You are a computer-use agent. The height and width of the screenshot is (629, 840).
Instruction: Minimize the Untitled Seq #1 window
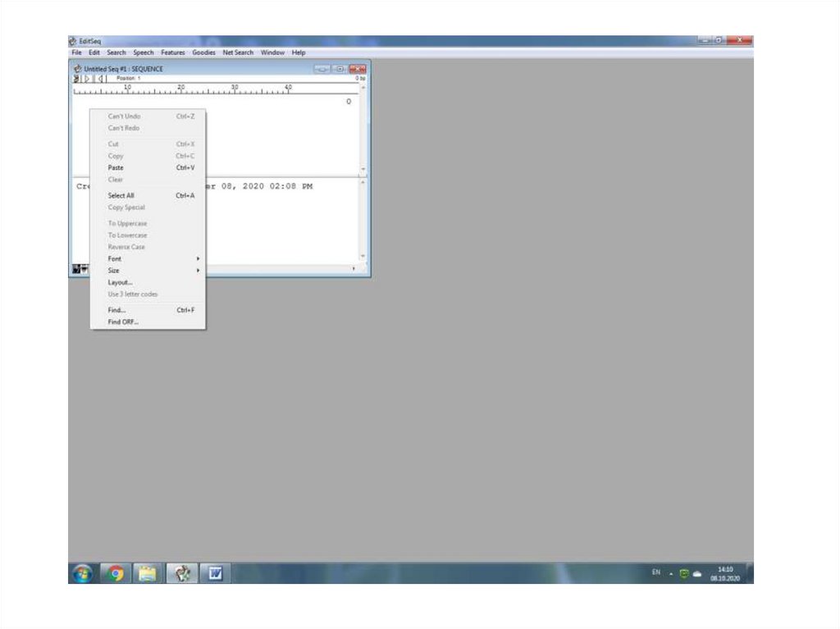click(x=322, y=69)
